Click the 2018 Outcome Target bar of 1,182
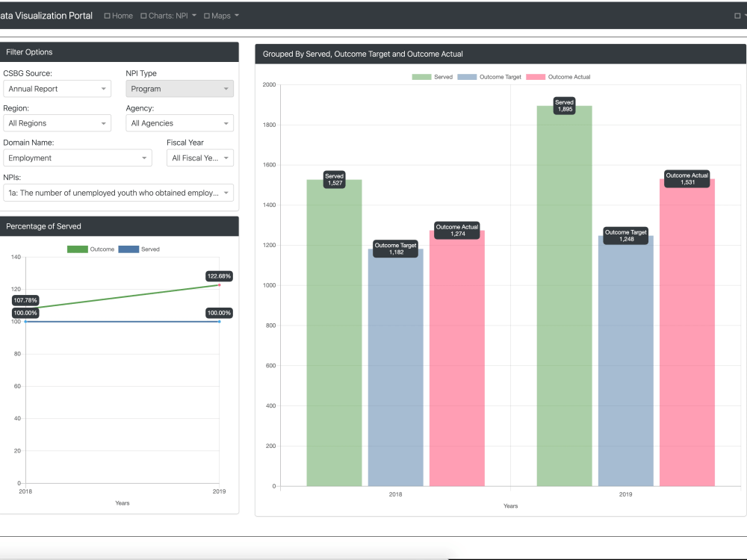This screenshot has width=747, height=560. [x=395, y=367]
